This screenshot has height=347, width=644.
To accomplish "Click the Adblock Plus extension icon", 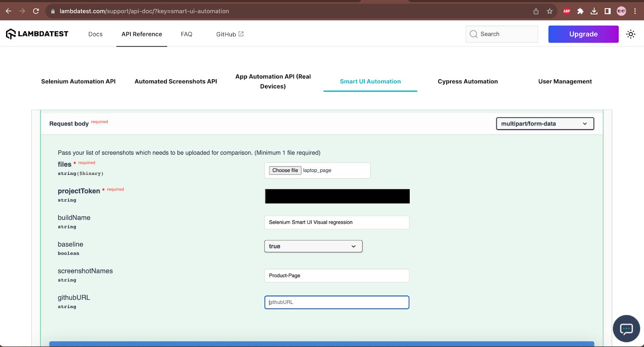I will [x=567, y=11].
